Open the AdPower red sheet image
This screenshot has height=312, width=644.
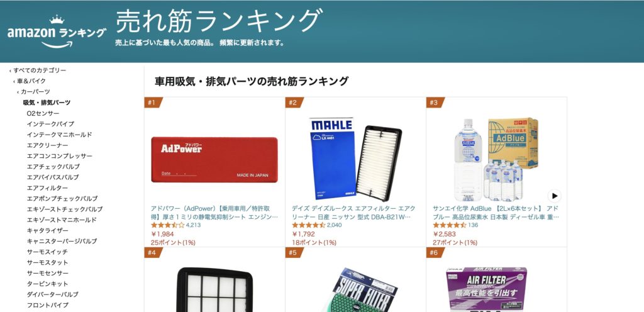tap(214, 160)
